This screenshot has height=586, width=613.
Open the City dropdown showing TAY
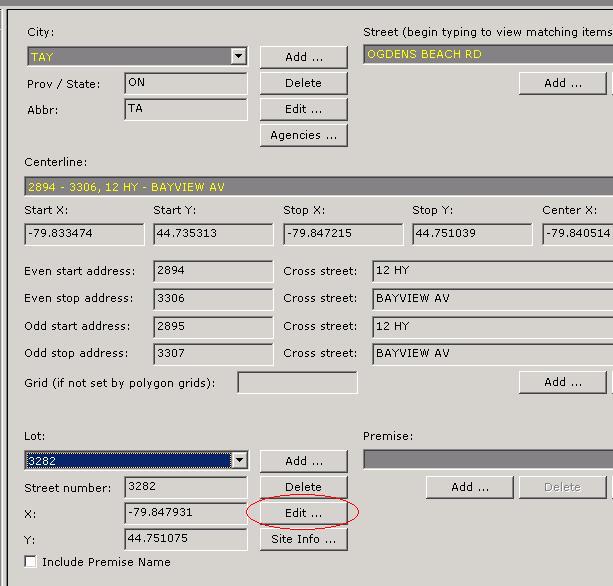[x=238, y=57]
